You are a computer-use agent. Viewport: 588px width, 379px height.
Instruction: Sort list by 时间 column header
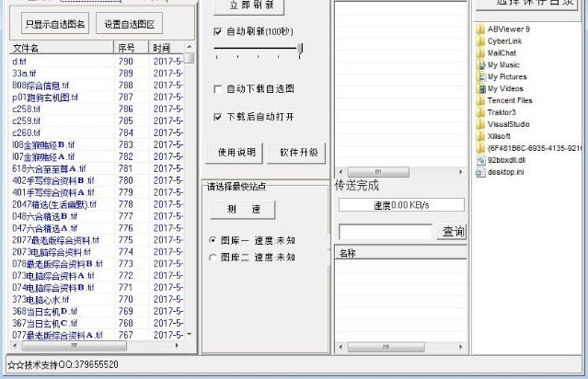[167, 48]
